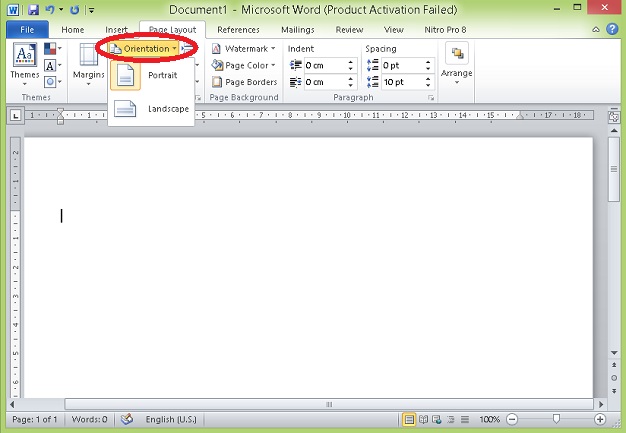Viewport: 626px width, 433px height.
Task: Switch to Full Screen Reading view
Action: pos(423,419)
